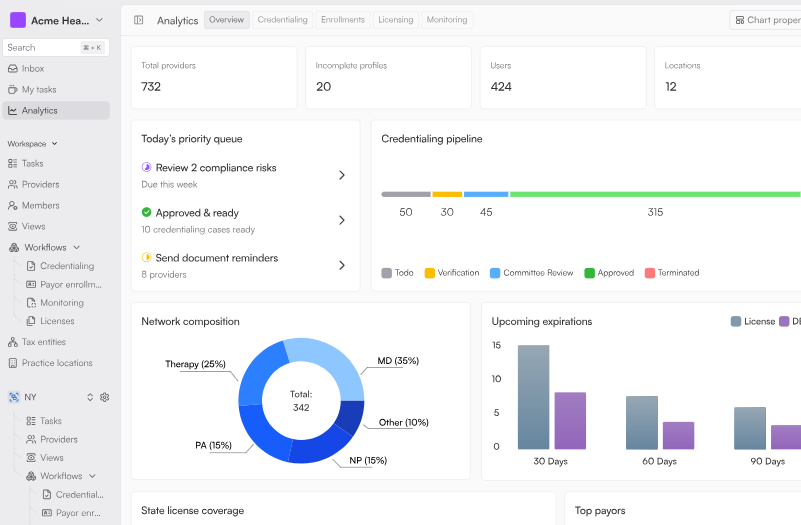Viewport: 801px width, 525px height.
Task: Open Review 2 compliance risks chevron
Action: 342,175
